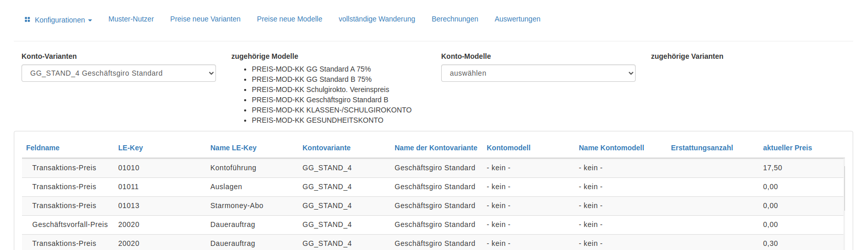Select the Kontoführung 01010 table row
This screenshot has height=250, width=868.
[x=433, y=168]
